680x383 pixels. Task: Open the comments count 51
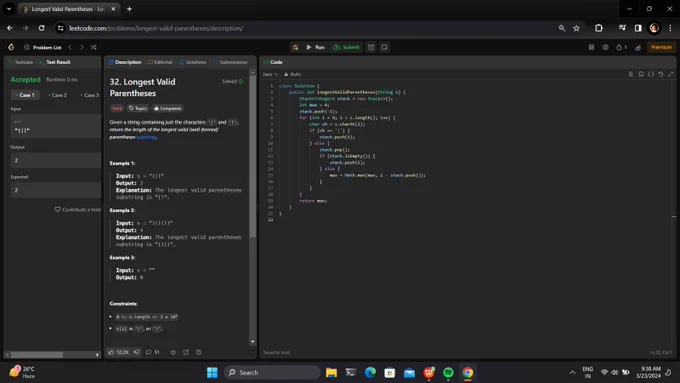pyautogui.click(x=153, y=352)
